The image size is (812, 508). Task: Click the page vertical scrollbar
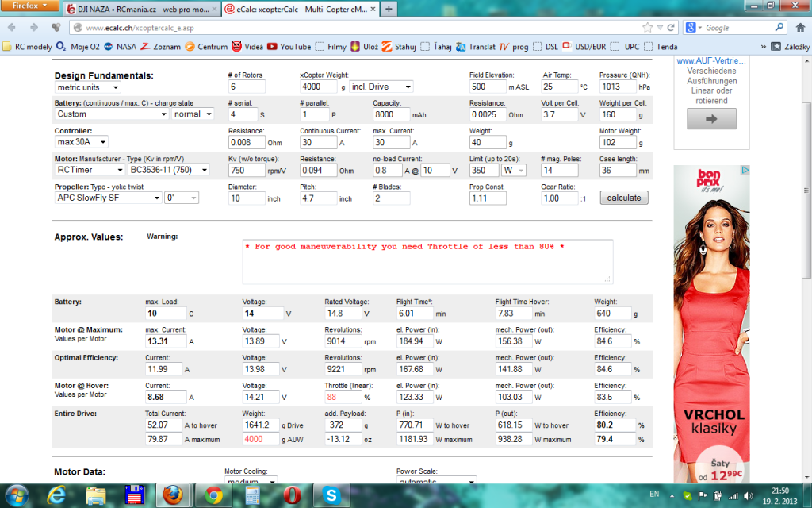(x=806, y=238)
